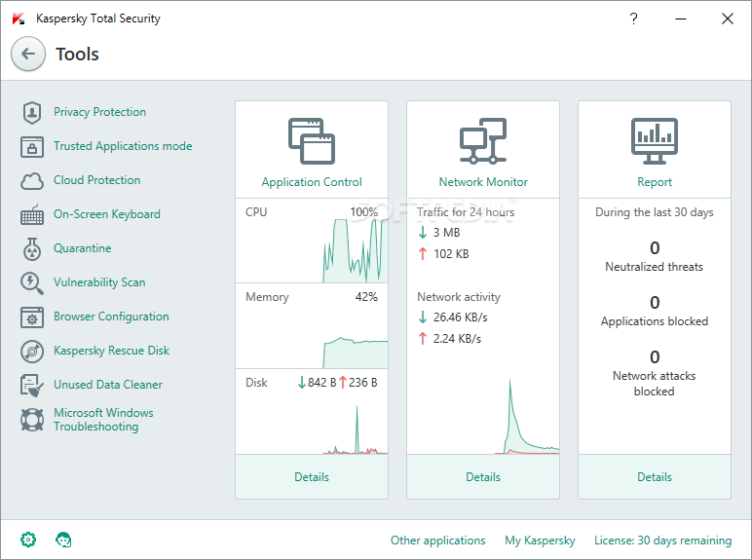Click the Memory usage graph
Screen dimensions: 752x560
click(356, 353)
